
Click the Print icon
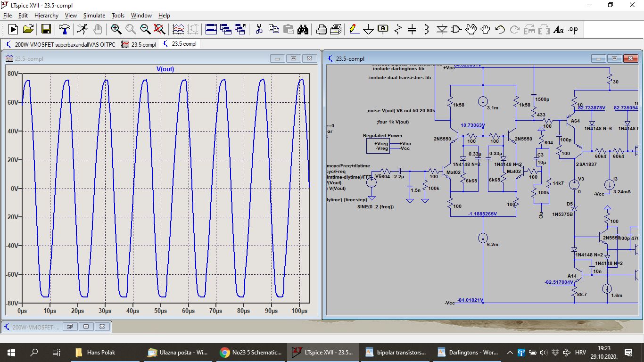tap(336, 29)
